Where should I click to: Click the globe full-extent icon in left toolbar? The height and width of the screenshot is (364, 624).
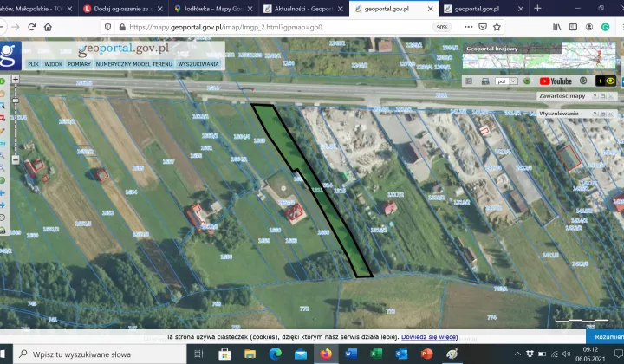pyautogui.click(x=3, y=179)
